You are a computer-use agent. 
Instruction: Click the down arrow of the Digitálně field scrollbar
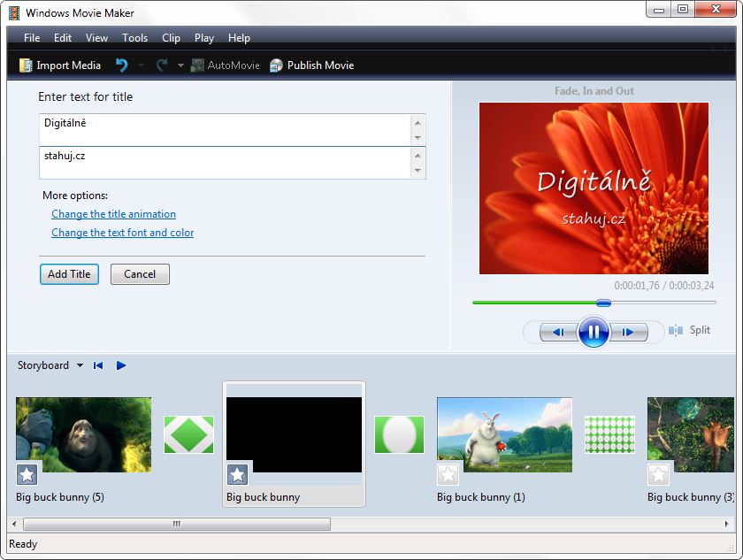pos(417,138)
